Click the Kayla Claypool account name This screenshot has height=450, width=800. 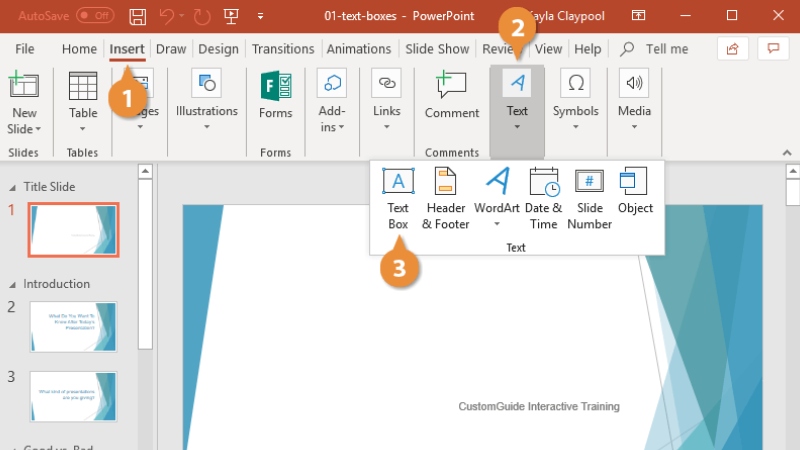(x=566, y=16)
